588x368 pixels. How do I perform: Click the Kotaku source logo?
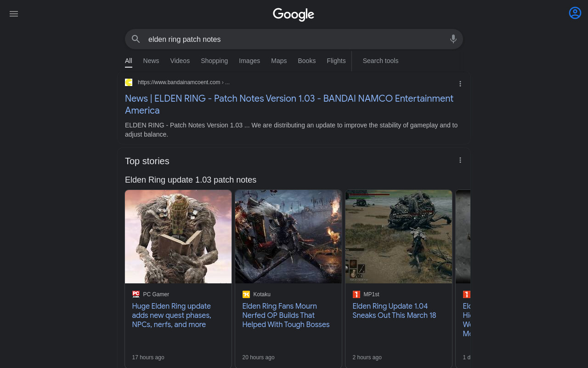pos(246,294)
